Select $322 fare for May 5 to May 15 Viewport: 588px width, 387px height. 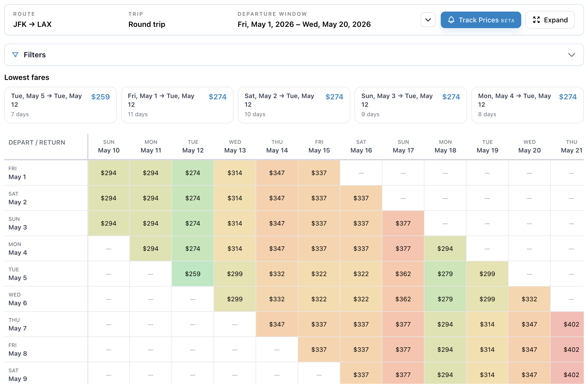(x=319, y=274)
